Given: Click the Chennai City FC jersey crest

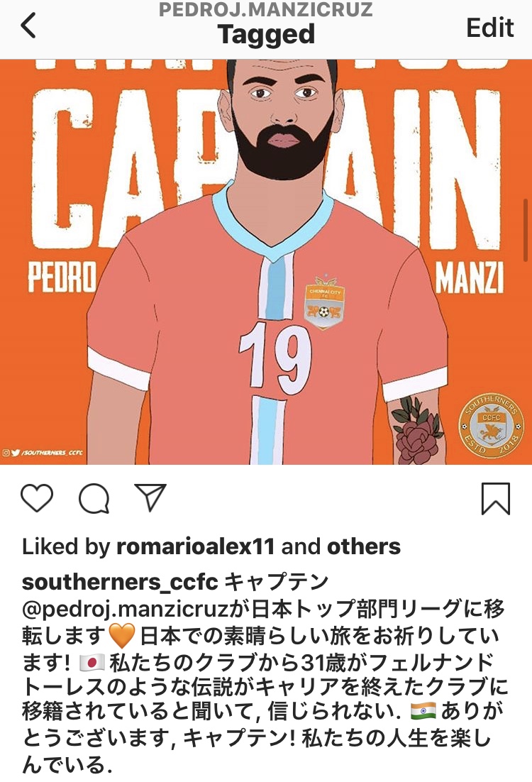Looking at the screenshot, I should 325,302.
